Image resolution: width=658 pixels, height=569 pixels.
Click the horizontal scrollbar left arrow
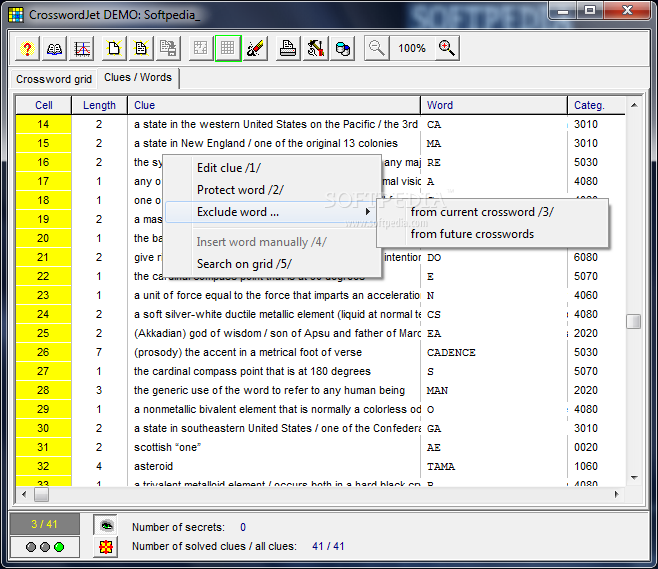[24, 494]
